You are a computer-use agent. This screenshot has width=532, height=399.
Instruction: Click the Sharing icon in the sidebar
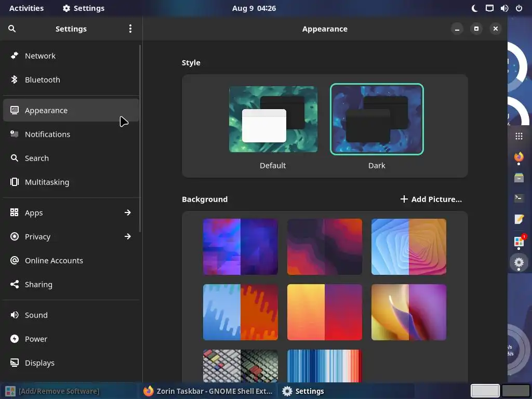[14, 284]
